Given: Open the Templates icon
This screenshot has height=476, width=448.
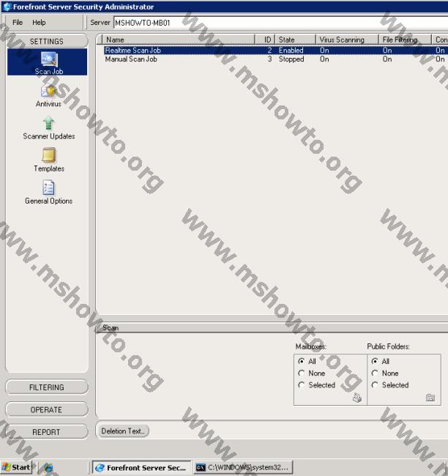Looking at the screenshot, I should (49, 155).
